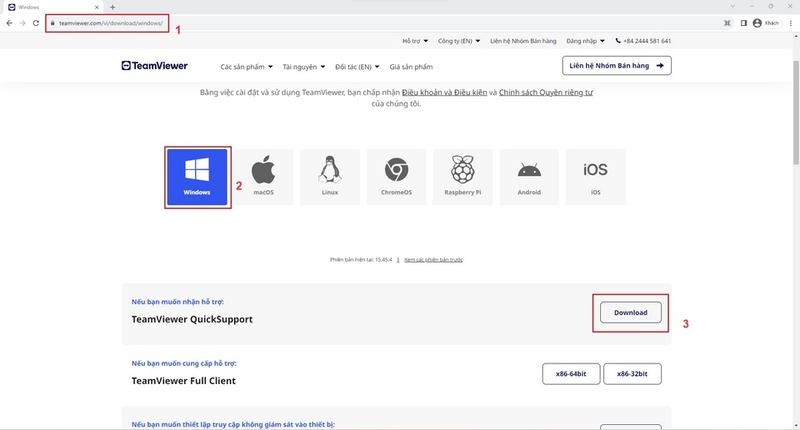Expand the Các sản phẩm dropdown
Viewport: 800px width, 430px height.
point(246,67)
